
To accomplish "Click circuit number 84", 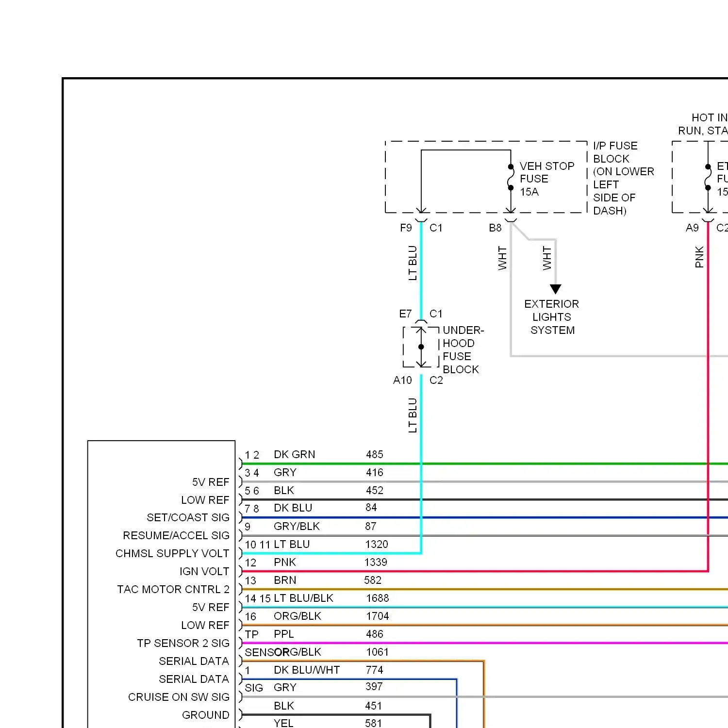I will coord(371,508).
